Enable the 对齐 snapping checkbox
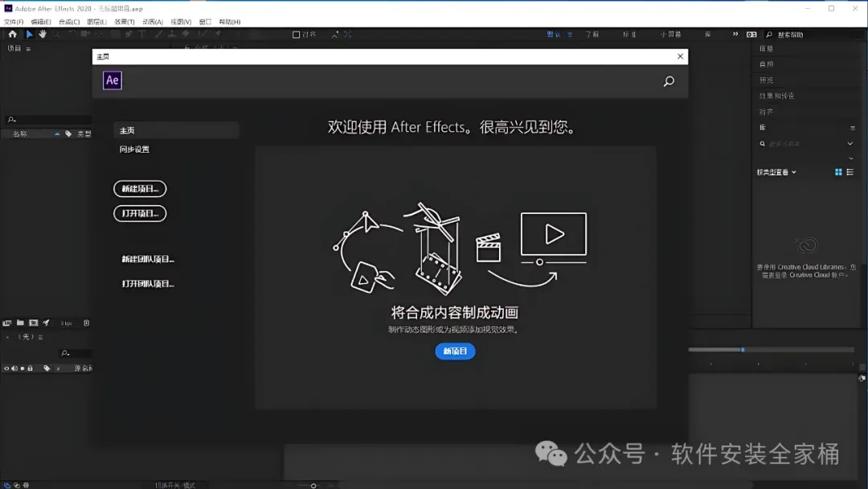 coord(296,35)
